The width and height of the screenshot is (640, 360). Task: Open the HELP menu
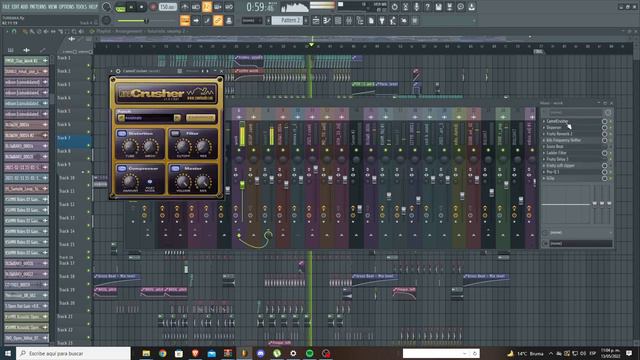click(93, 7)
